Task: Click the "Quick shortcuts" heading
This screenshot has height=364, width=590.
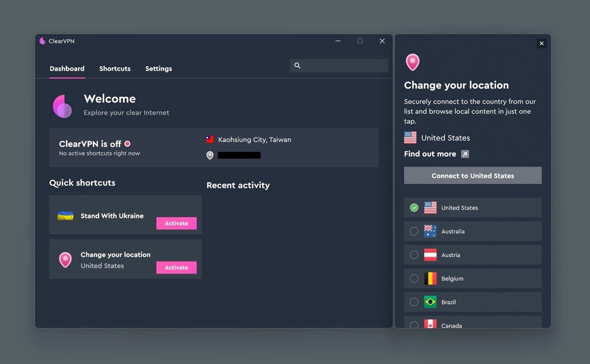Action: point(83,183)
